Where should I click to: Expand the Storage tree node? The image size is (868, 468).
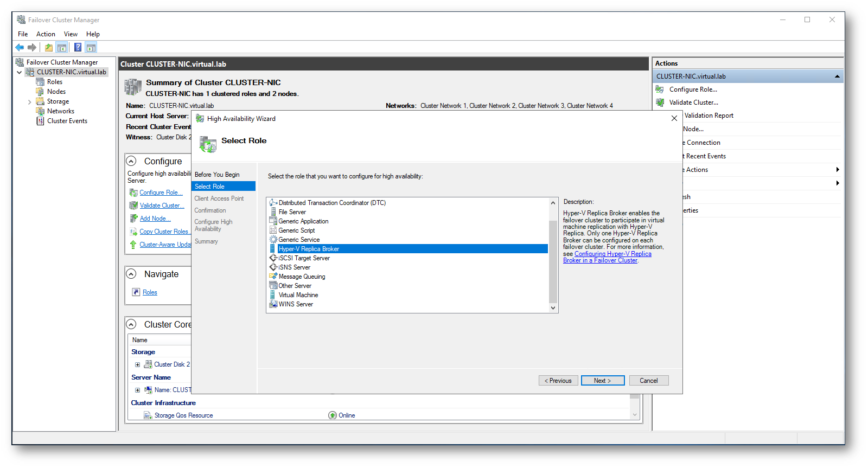29,101
